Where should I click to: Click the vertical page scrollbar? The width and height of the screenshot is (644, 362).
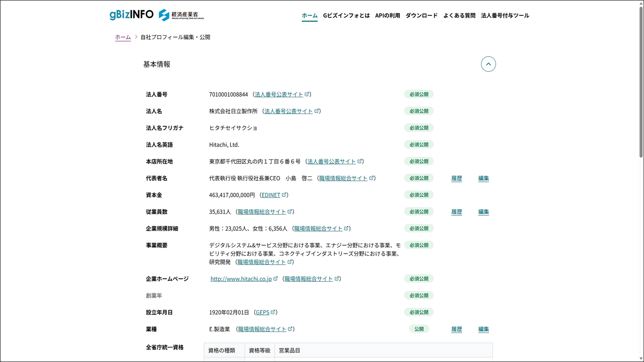(641, 82)
